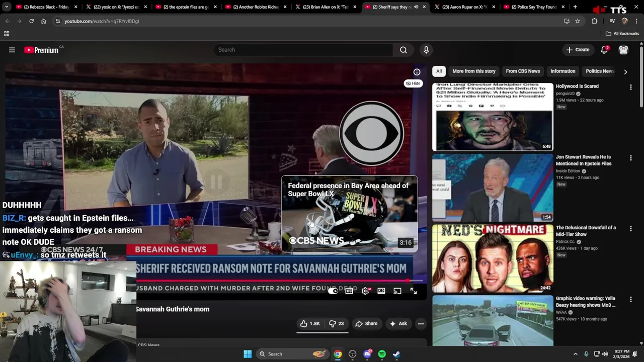Viewport: 644px width, 362px height.
Task: Toggle closed captions CC in player
Action: pos(349,291)
